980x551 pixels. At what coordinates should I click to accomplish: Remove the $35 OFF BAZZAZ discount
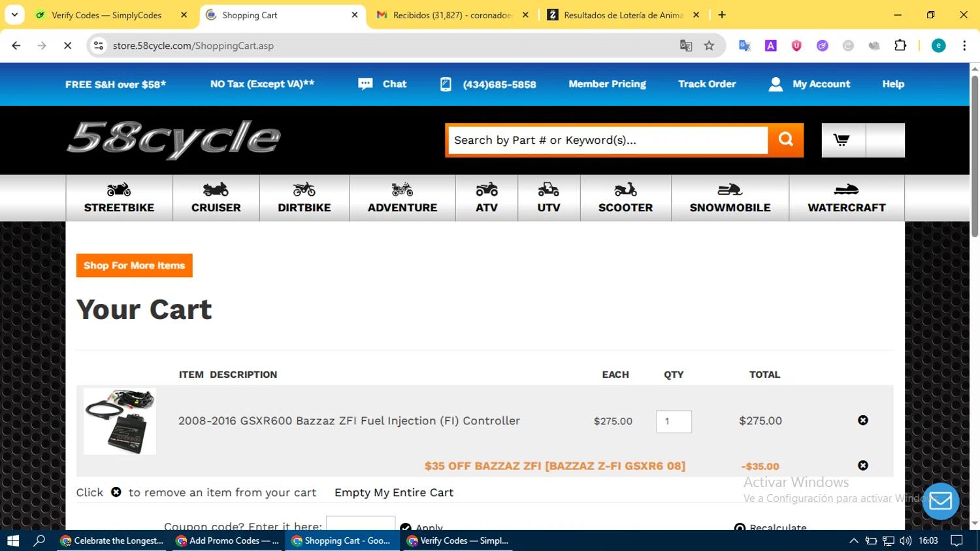[x=863, y=465]
